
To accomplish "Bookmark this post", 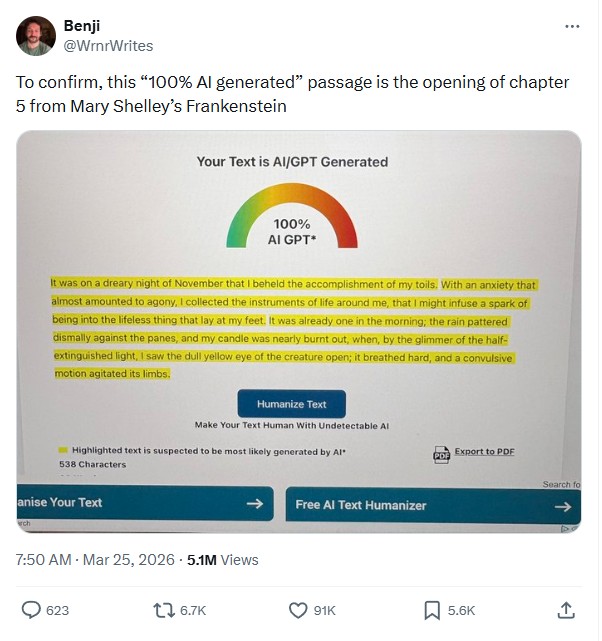I will (432, 609).
